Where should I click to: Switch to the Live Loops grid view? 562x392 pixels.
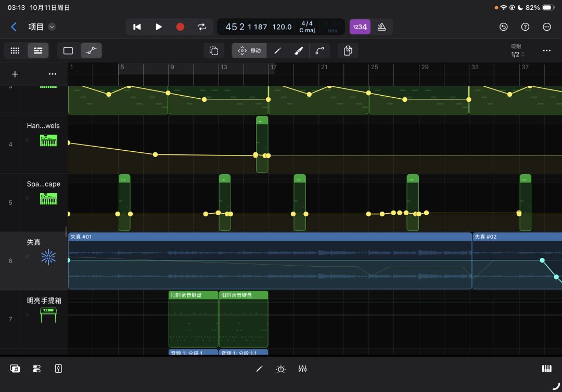click(15, 50)
